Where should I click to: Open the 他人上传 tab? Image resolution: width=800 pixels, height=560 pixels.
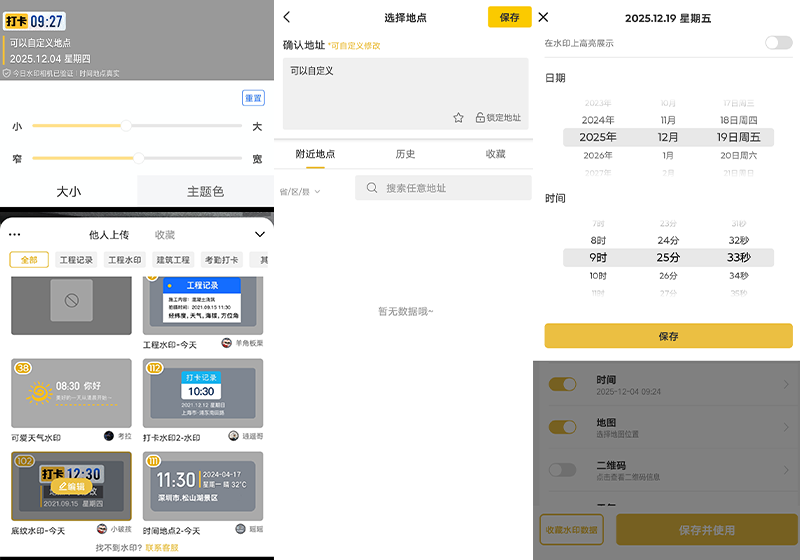point(109,235)
